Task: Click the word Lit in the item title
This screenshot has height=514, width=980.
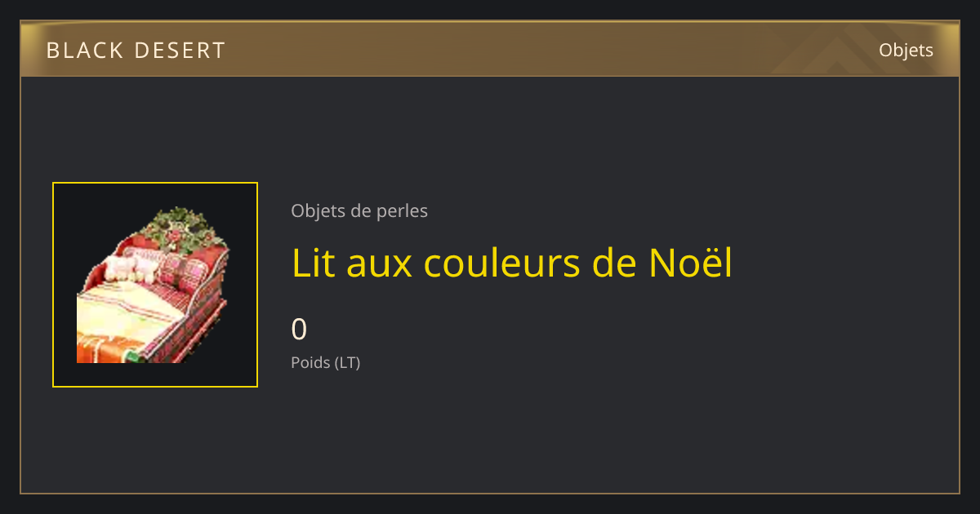Action: click(x=314, y=263)
